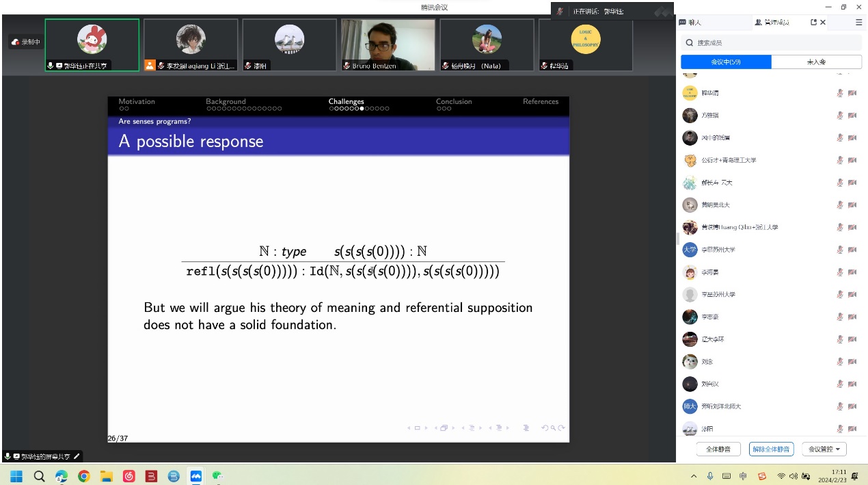This screenshot has width=868, height=485.
Task: Open Windows taskbar search
Action: (39, 476)
